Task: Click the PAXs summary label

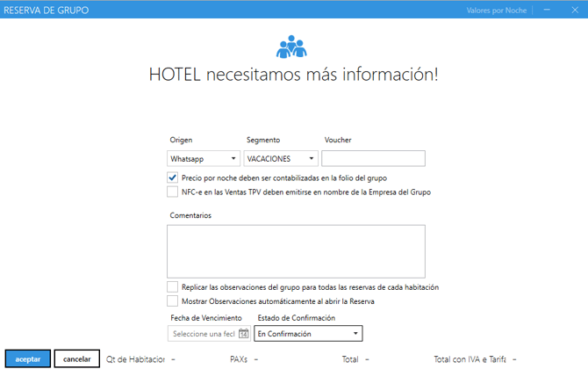Action: 239,359
